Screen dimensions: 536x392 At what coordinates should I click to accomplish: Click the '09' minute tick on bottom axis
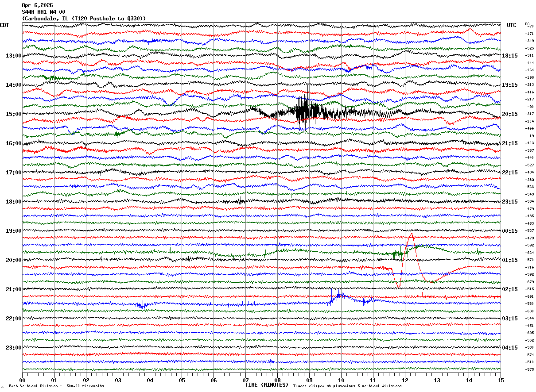(x=309, y=380)
